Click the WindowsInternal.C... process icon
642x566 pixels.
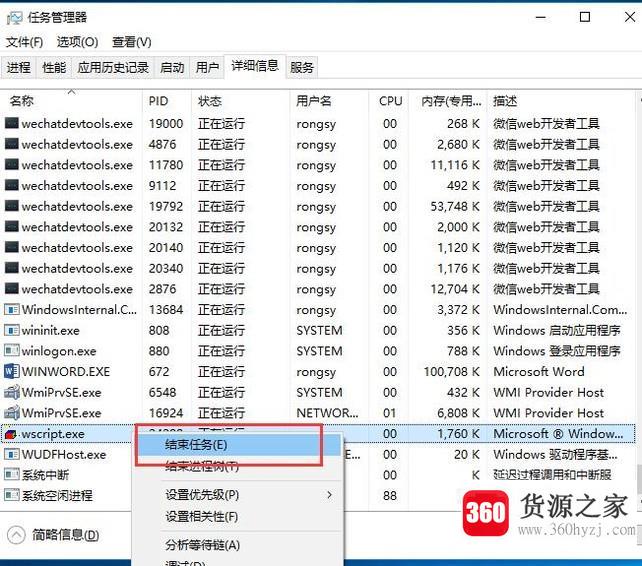pos(11,309)
